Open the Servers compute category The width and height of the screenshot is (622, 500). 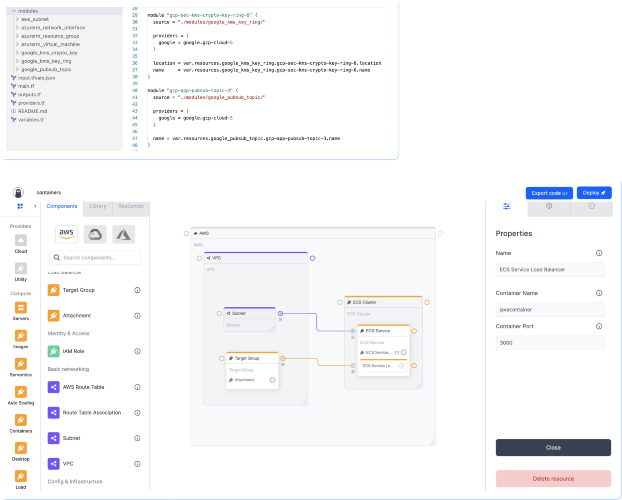coord(21,308)
